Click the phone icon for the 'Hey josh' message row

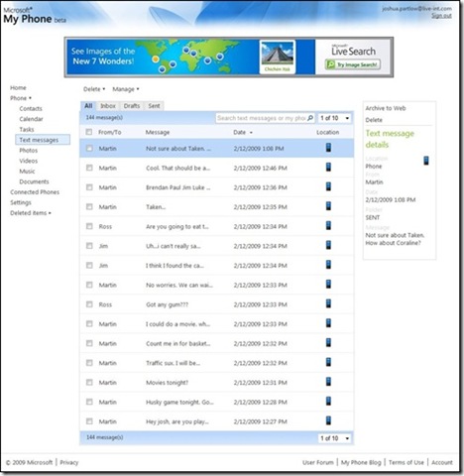pos(328,420)
